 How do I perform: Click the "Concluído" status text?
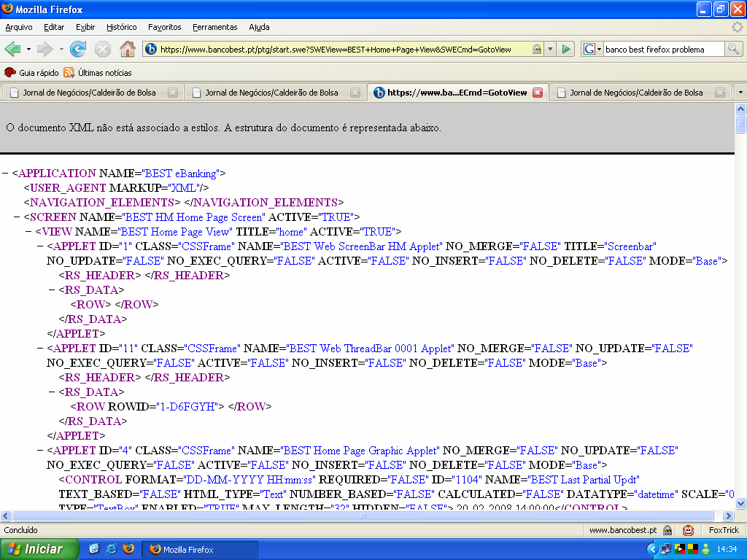pos(21,530)
